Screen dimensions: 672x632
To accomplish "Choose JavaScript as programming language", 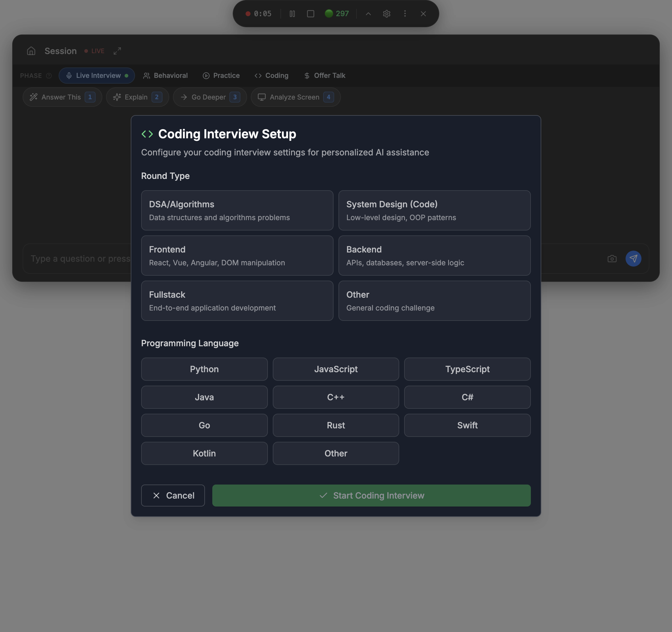I will (x=336, y=369).
